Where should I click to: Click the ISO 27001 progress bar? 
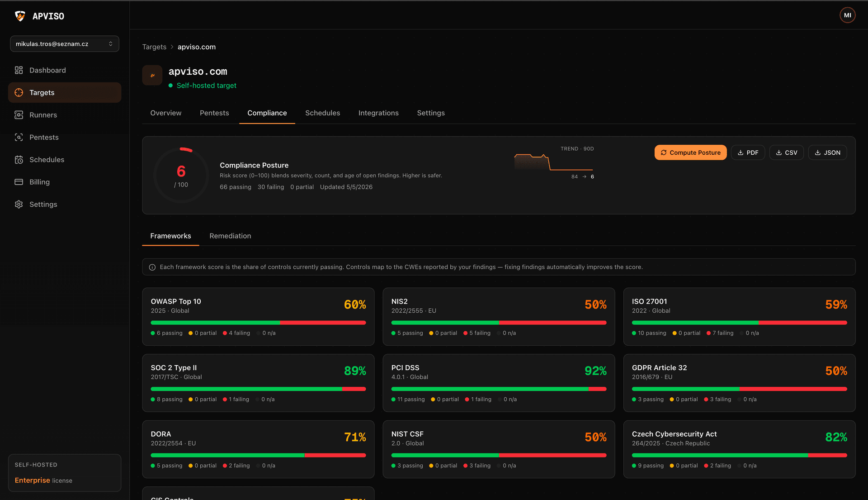point(739,323)
